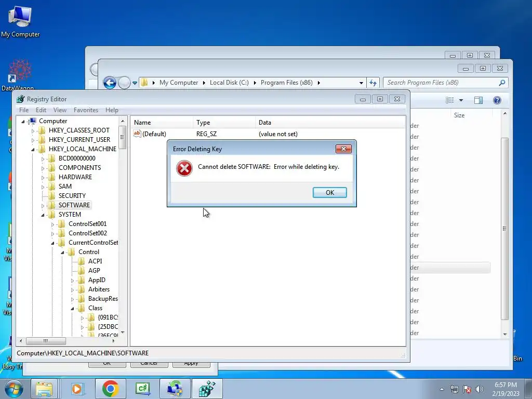Click the red error icon in the dialog
Viewport: 532px width, 399px height.
[184, 168]
